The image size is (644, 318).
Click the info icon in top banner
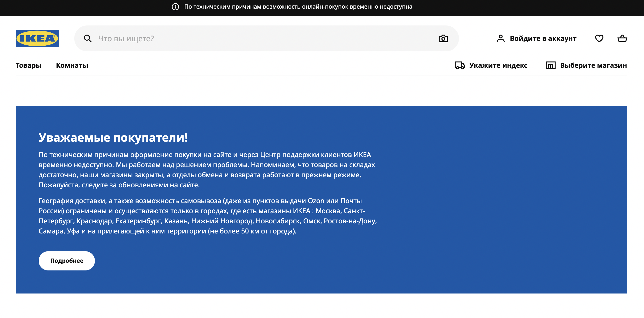click(175, 7)
